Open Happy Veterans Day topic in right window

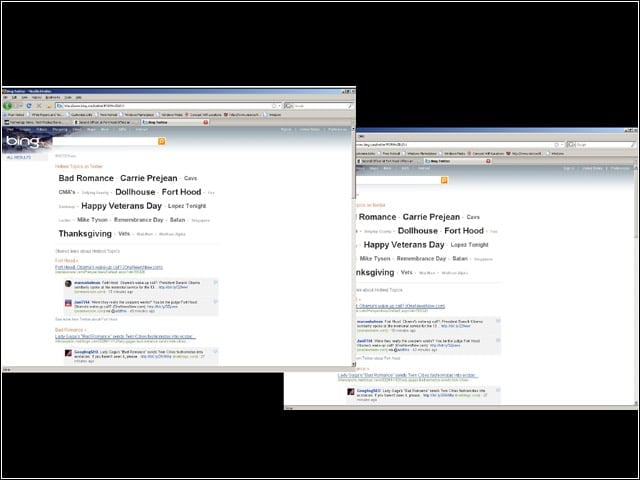(x=404, y=244)
